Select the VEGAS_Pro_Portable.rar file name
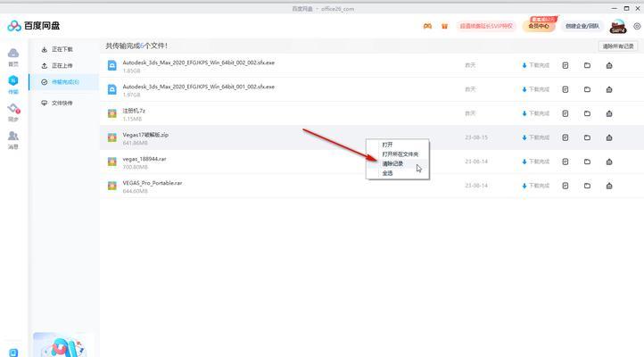 [153, 183]
